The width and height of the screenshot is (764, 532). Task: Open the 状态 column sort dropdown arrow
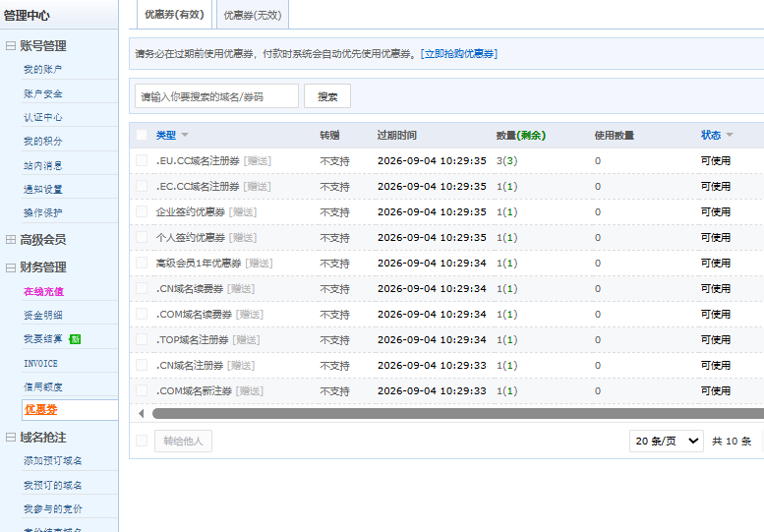click(730, 135)
